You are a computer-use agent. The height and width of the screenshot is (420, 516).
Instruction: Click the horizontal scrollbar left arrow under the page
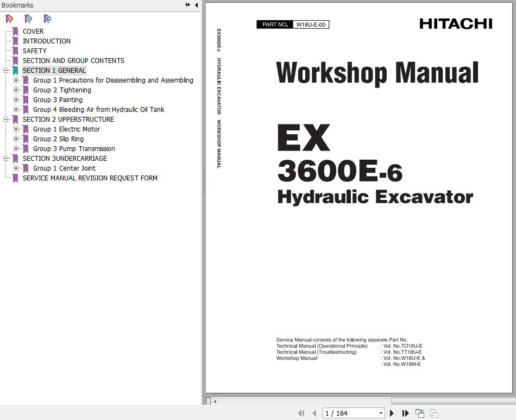point(215,402)
